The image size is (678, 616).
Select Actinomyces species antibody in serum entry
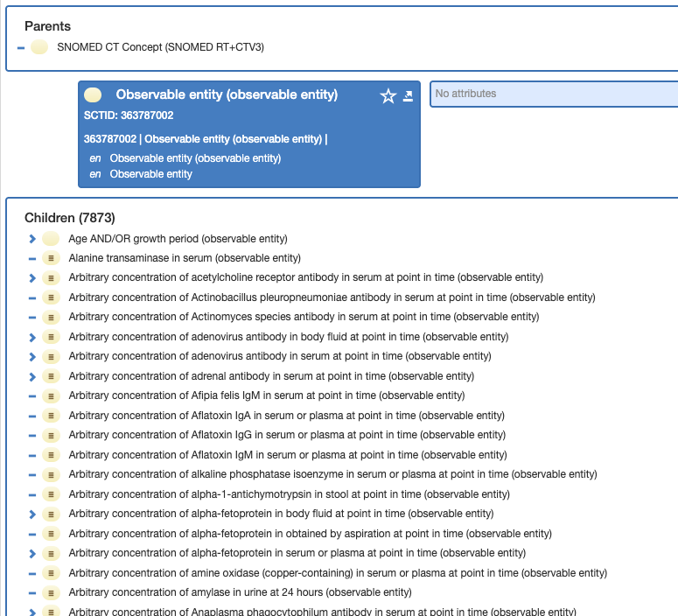(x=304, y=317)
